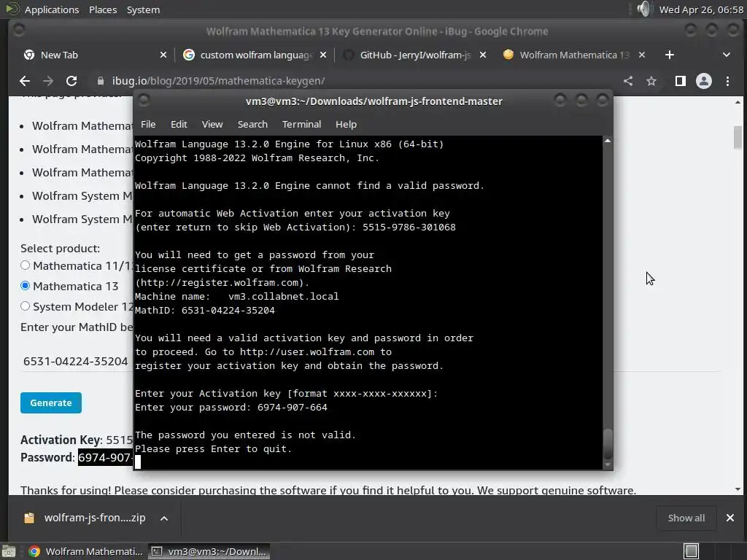Open the Applications menu
Screen dimensions: 747x560
(x=52, y=9)
